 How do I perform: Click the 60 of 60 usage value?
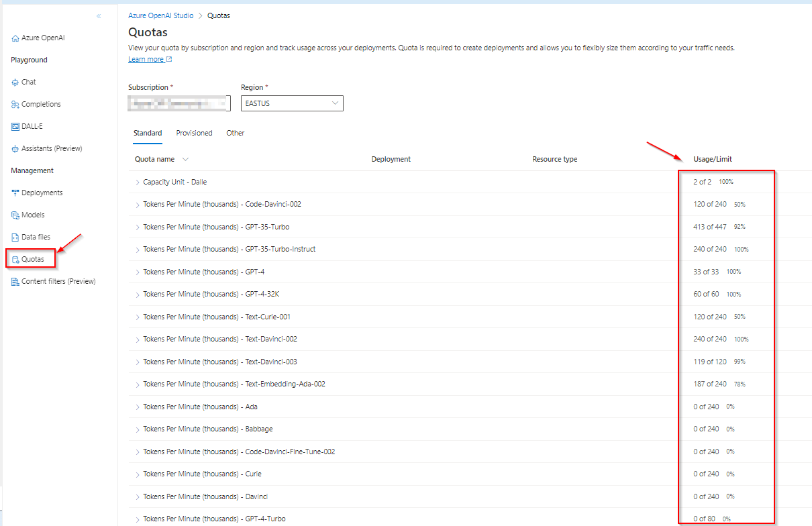click(x=706, y=294)
